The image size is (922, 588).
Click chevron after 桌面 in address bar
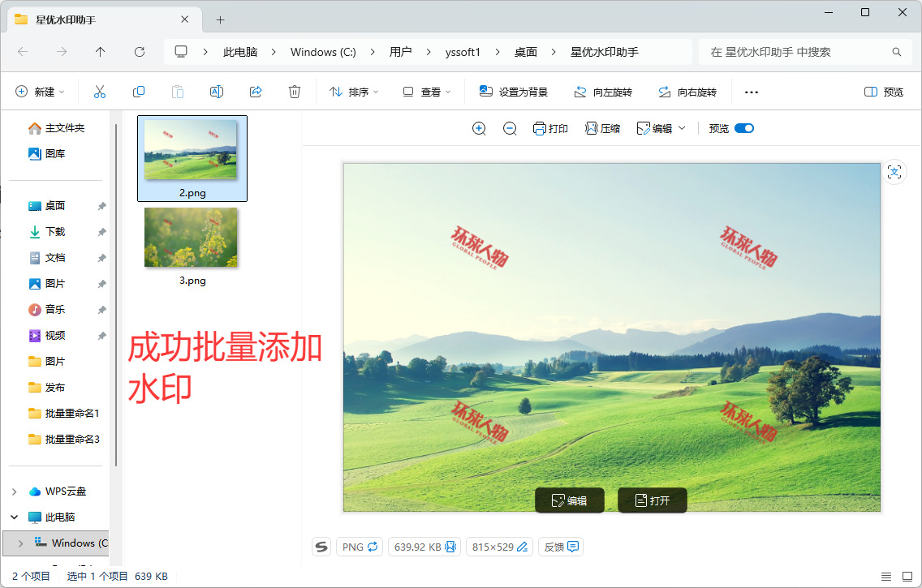click(x=554, y=52)
